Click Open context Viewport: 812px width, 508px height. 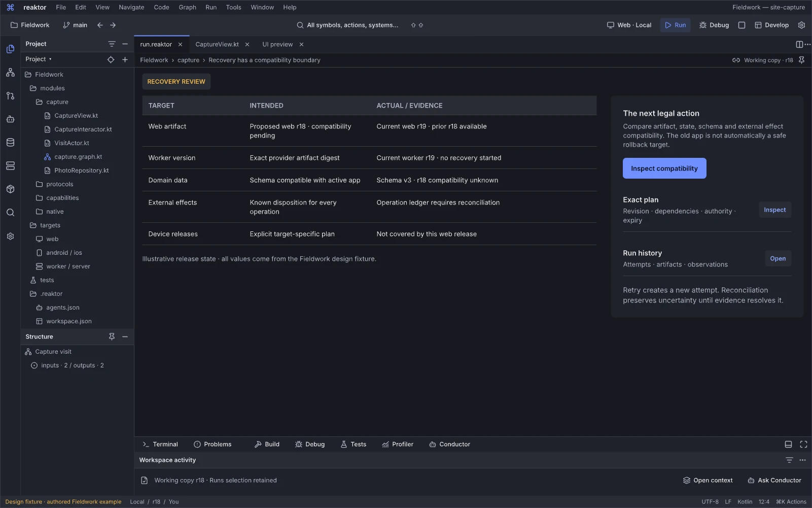click(708, 480)
